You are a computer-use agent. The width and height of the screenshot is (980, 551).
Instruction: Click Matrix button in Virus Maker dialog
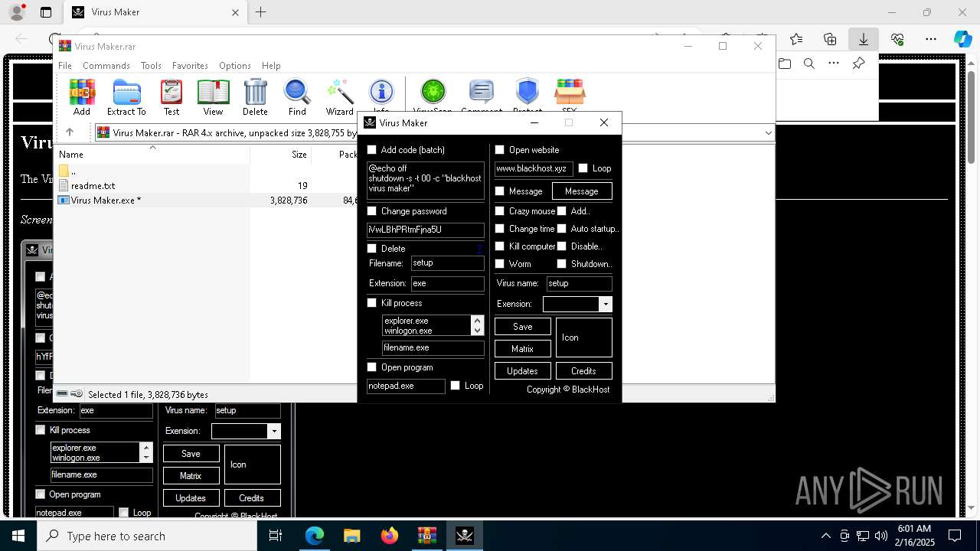pos(523,349)
